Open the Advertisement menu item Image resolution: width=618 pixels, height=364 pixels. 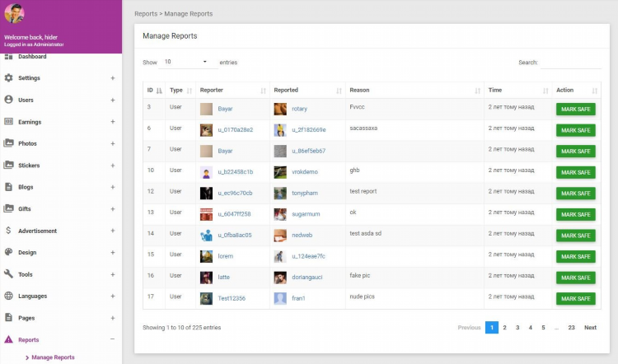37,231
